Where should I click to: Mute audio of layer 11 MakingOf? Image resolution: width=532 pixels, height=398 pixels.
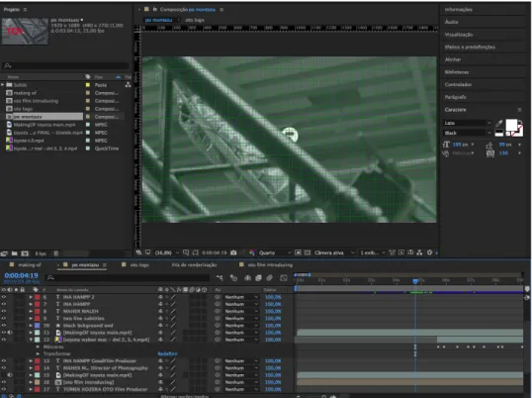tap(10, 333)
